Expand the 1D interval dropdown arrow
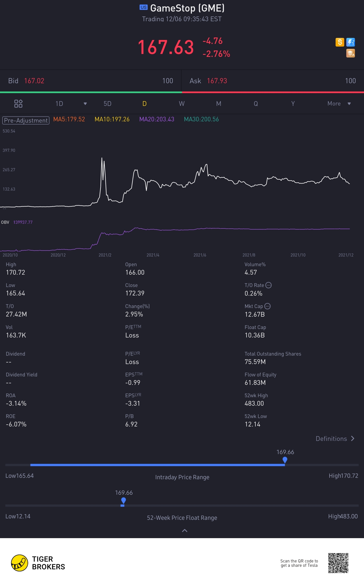The image size is (364, 588). pyautogui.click(x=85, y=104)
